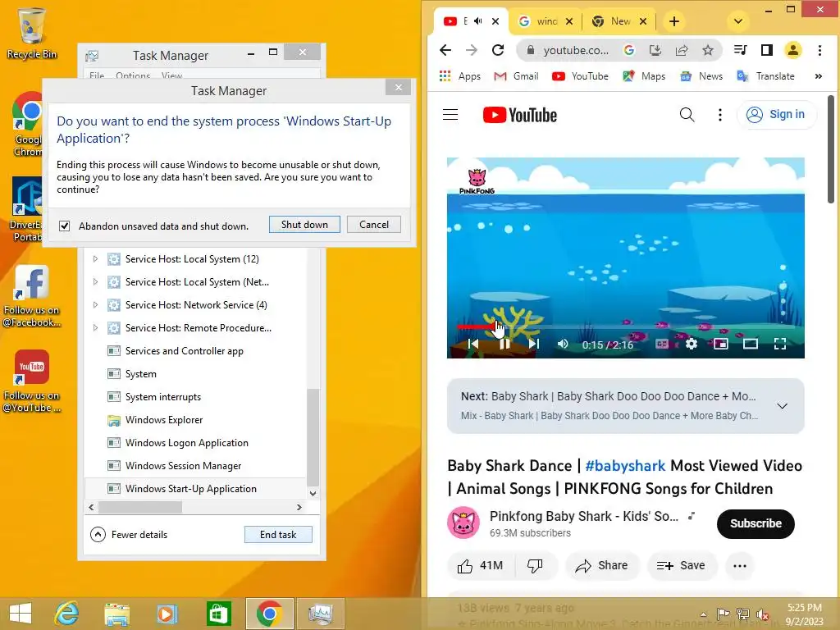Click the Google icon in address bar
This screenshot has width=840, height=630.
point(629,50)
